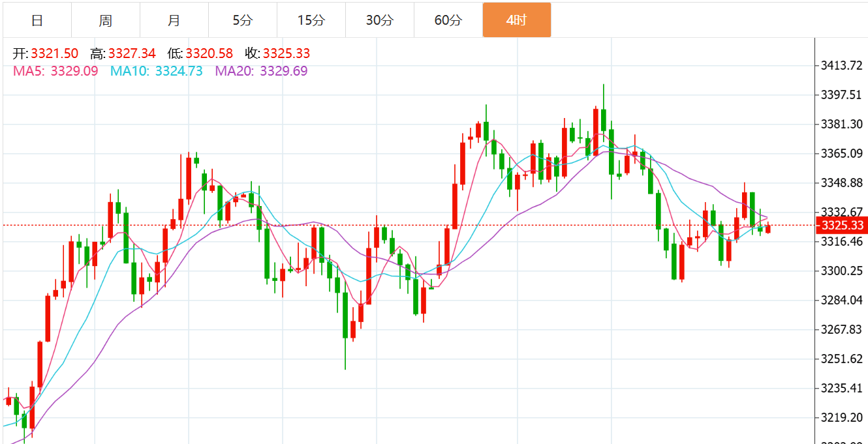
Task: Click the closing price label 收 in header
Action: (253, 53)
